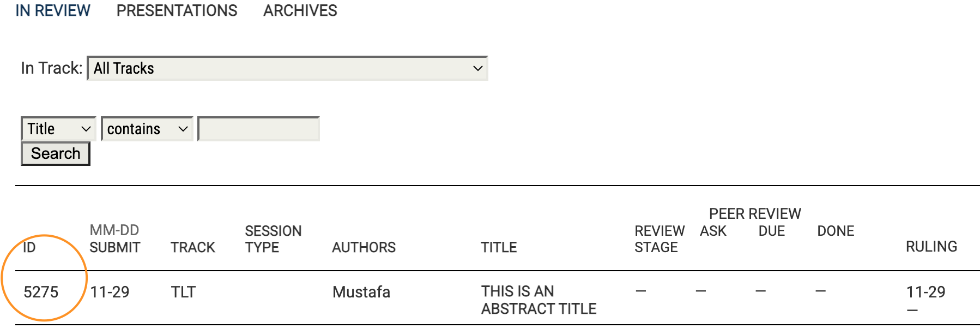This screenshot has width=980, height=328.
Task: Click the SESSION TYPE column header
Action: (x=273, y=239)
